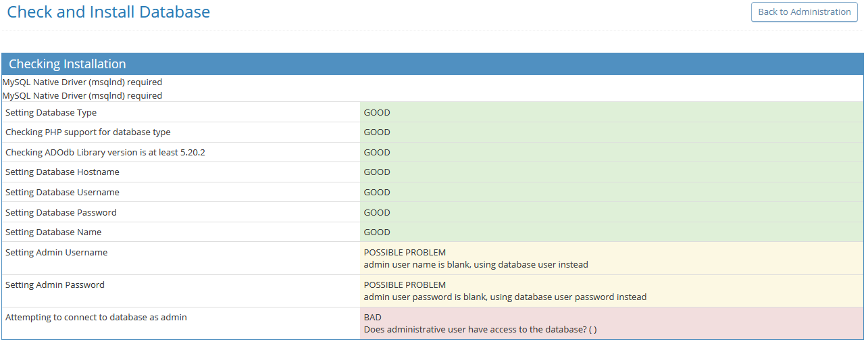
Task: Click the ADOdb Library version check label
Action: [105, 153]
